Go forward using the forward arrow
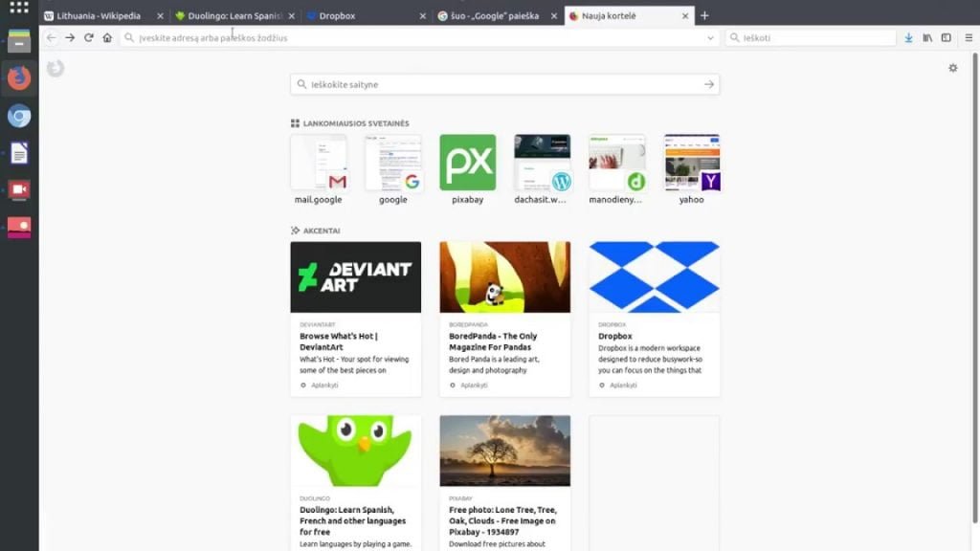Screen dimensions: 980x551 click(70, 38)
